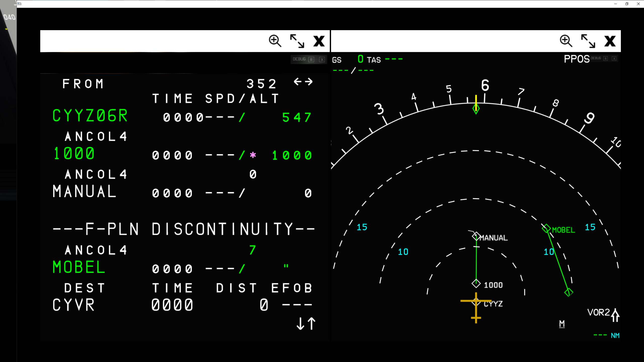Minimize the application window
Image resolution: width=644 pixels, height=362 pixels.
(616, 4)
